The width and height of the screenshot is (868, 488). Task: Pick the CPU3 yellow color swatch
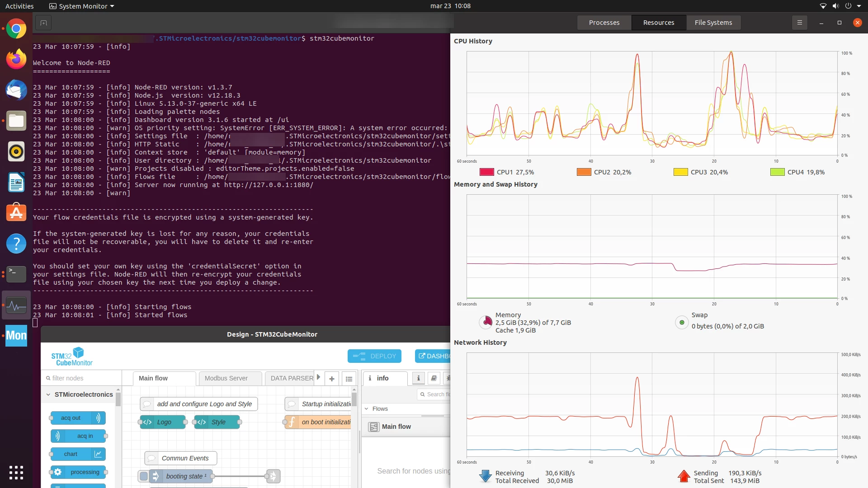click(680, 172)
